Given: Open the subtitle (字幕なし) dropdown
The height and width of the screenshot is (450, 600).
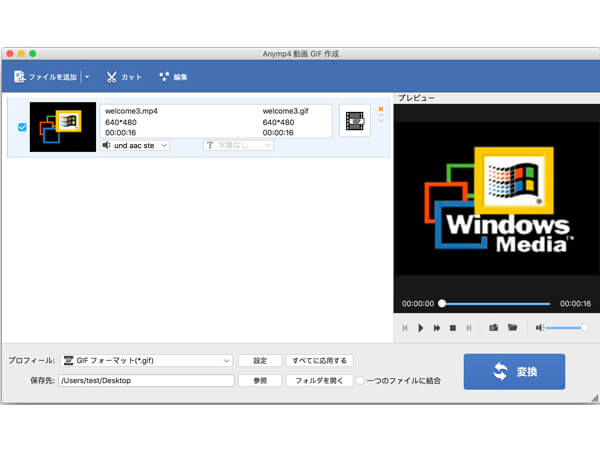Looking at the screenshot, I should point(238,145).
